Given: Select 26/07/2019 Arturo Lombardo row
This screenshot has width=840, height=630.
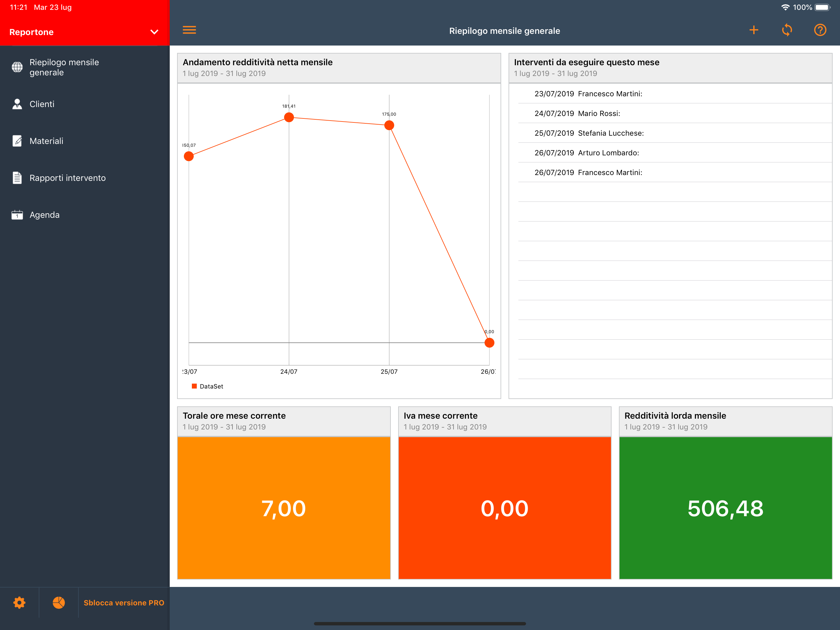Looking at the screenshot, I should [587, 153].
